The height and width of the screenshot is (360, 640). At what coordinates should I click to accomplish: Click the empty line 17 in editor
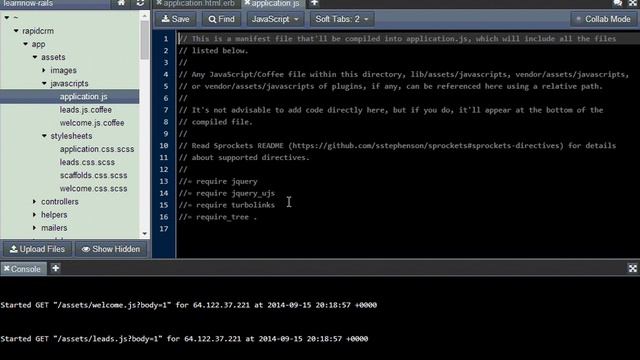407,229
